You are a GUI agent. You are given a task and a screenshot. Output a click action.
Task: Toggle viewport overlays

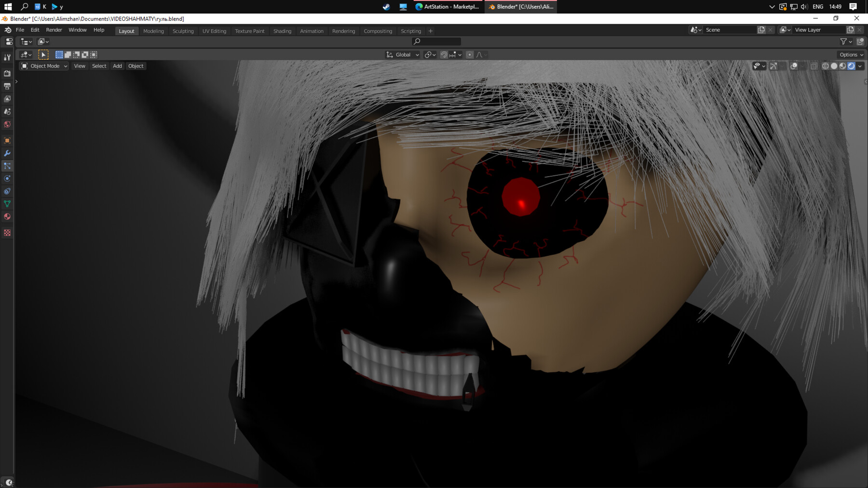[794, 66]
